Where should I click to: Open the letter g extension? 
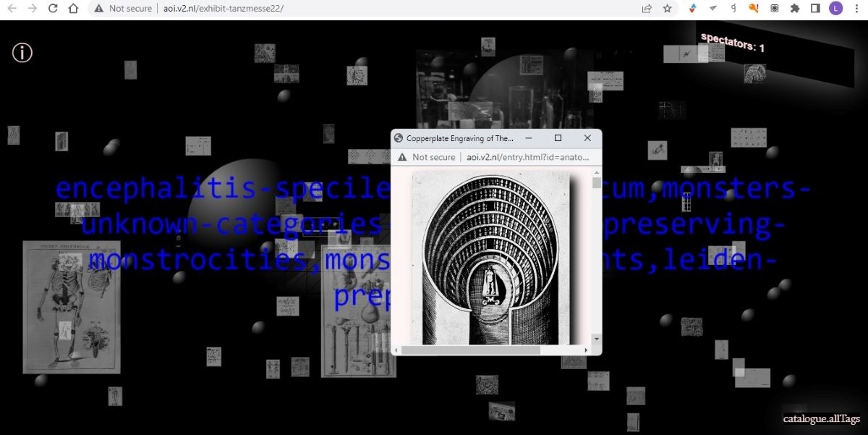click(733, 9)
